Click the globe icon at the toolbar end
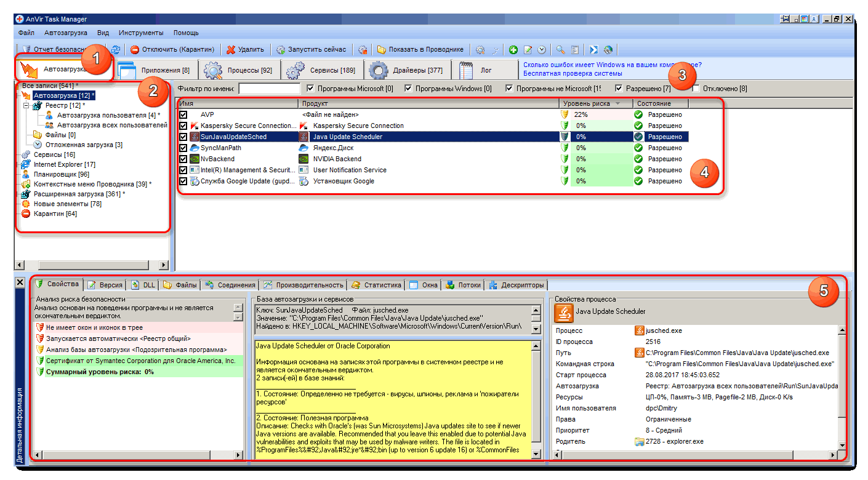This screenshot has height=480, width=868. tap(608, 50)
